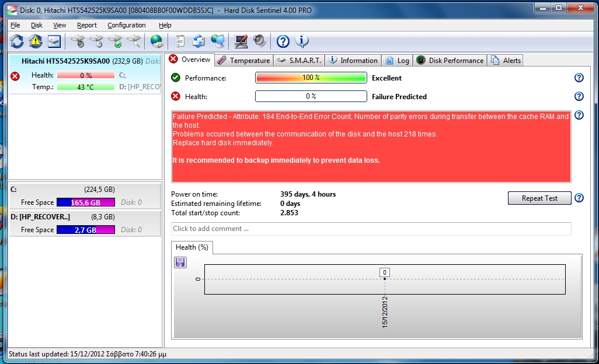Switch to the Log tab
This screenshot has height=364, width=599.
pyautogui.click(x=397, y=61)
